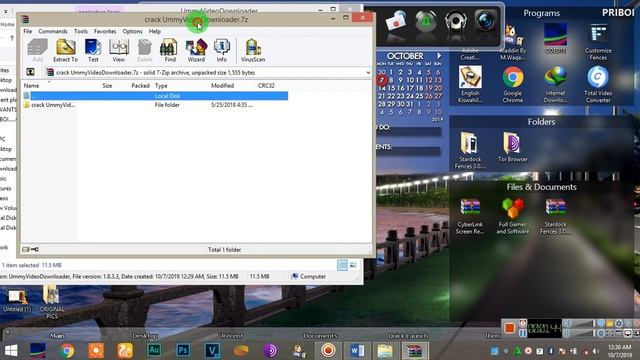Open the Untitled (1) desktop icon
The height and width of the screenshot is (360, 640).
coord(17,300)
